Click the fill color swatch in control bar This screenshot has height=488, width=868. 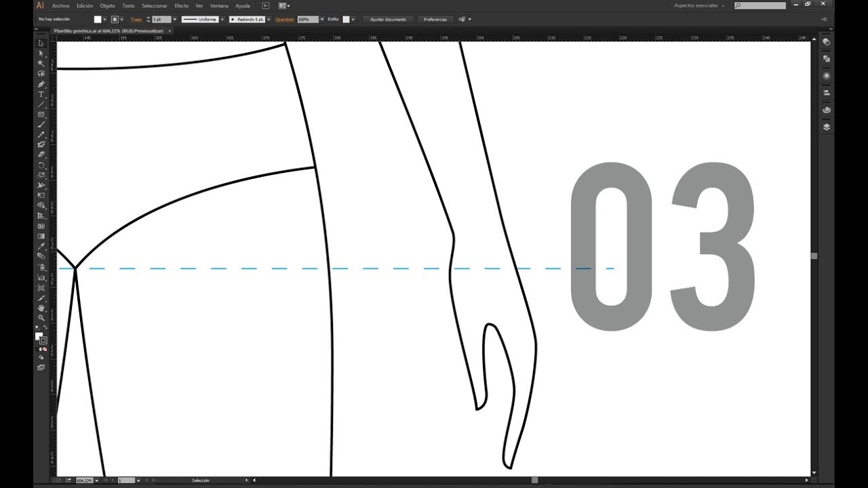98,20
